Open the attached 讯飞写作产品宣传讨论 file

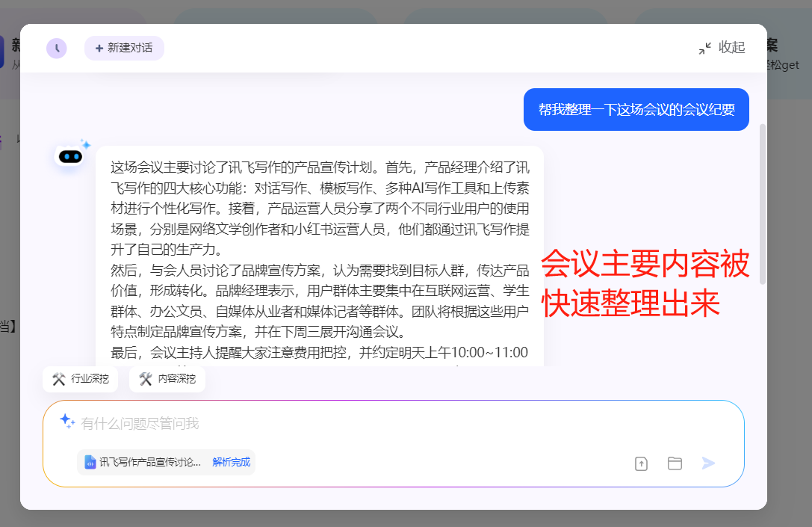149,462
